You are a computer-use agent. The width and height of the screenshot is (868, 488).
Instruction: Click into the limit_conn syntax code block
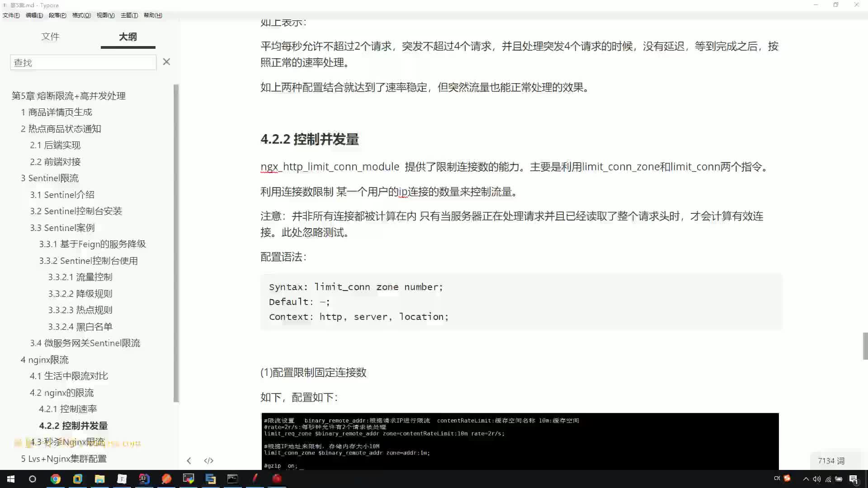[x=521, y=302]
